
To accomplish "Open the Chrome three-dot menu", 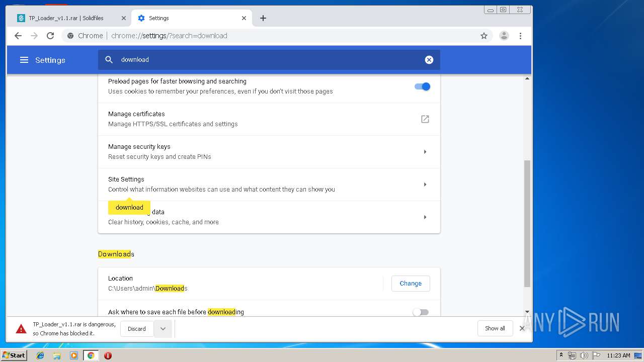I will click(521, 36).
